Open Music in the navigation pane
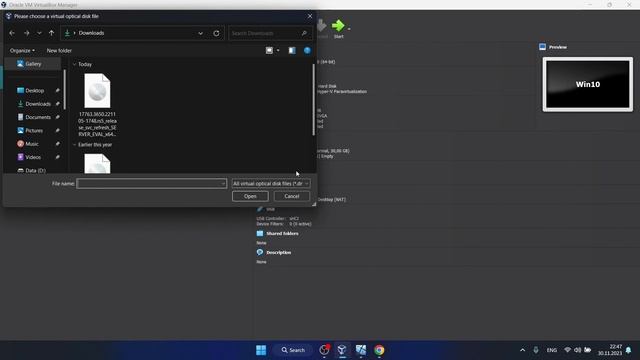 (32, 144)
